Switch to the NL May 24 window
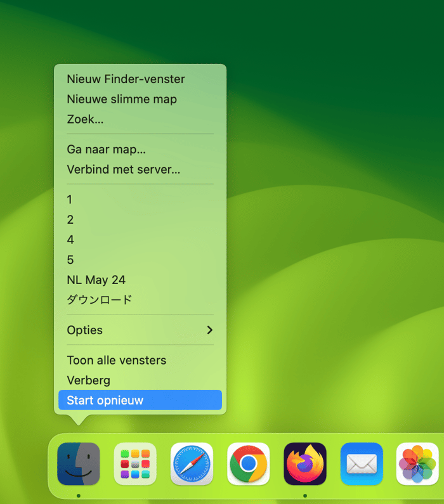 point(140,280)
